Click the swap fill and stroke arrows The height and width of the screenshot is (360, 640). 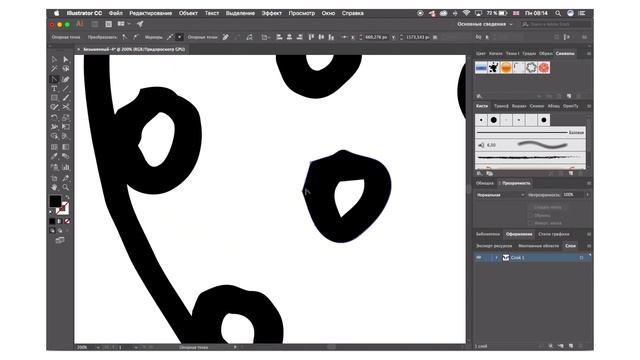(x=67, y=197)
